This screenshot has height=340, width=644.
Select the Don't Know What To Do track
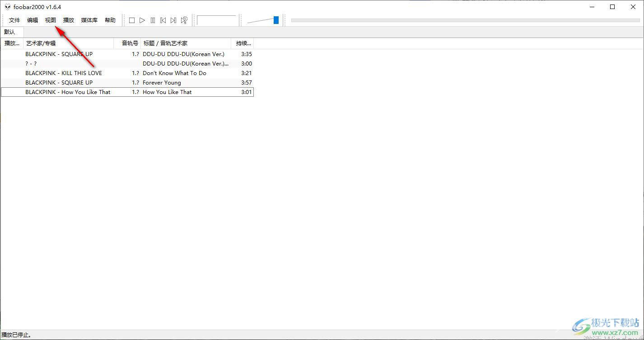pyautogui.click(x=174, y=73)
